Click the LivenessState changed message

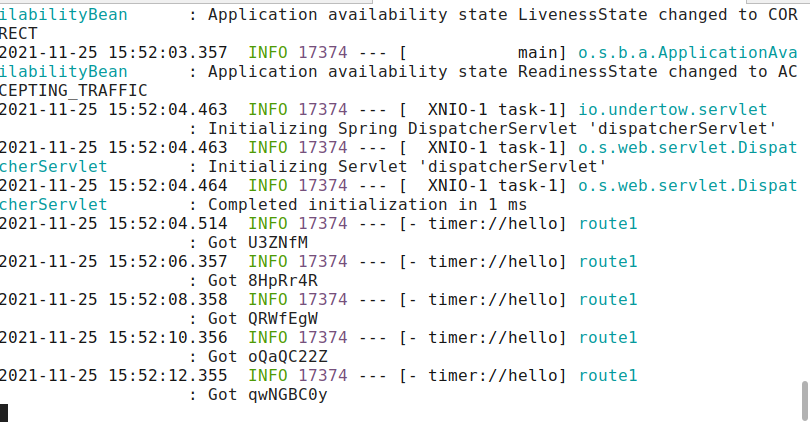pos(503,14)
